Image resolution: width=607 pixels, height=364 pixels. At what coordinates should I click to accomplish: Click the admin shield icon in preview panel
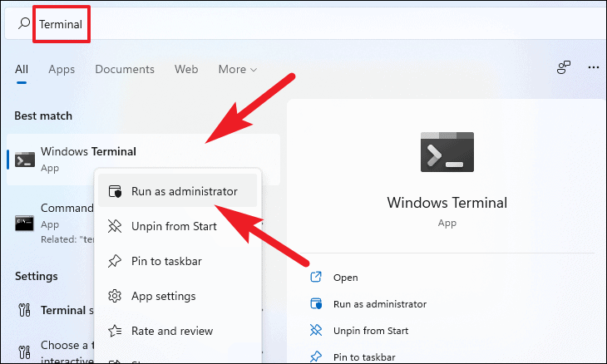coord(316,303)
